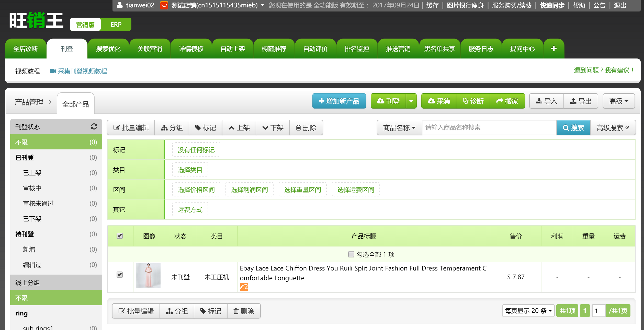The width and height of the screenshot is (644, 330).
Task: Click bottom toolbar 标记 button
Action: pyautogui.click(x=211, y=311)
